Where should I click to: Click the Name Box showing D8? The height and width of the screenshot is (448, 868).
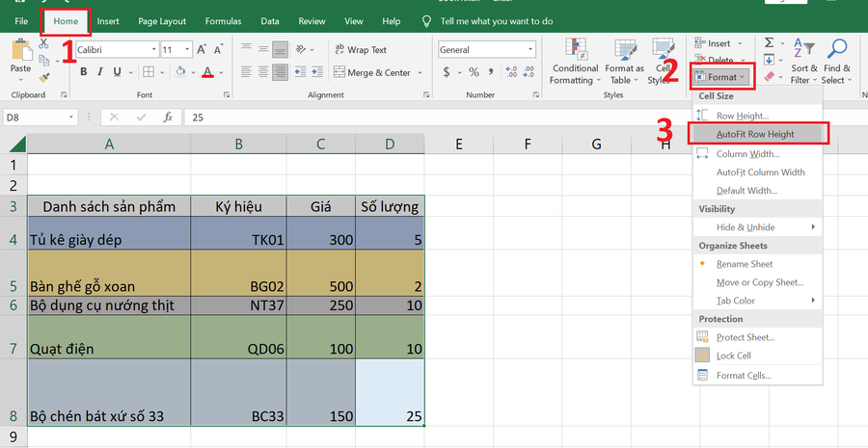click(x=41, y=118)
